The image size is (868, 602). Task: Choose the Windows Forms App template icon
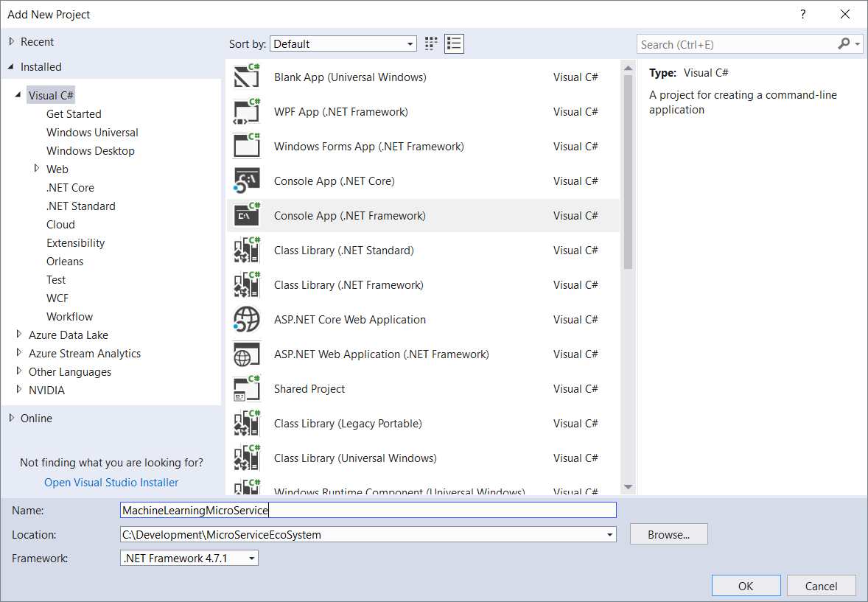point(246,146)
